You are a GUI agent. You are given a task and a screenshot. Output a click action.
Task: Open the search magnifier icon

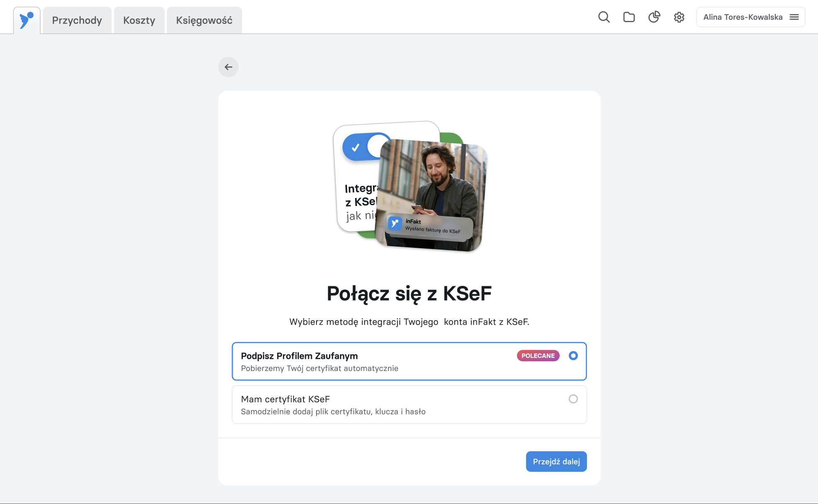coord(604,17)
